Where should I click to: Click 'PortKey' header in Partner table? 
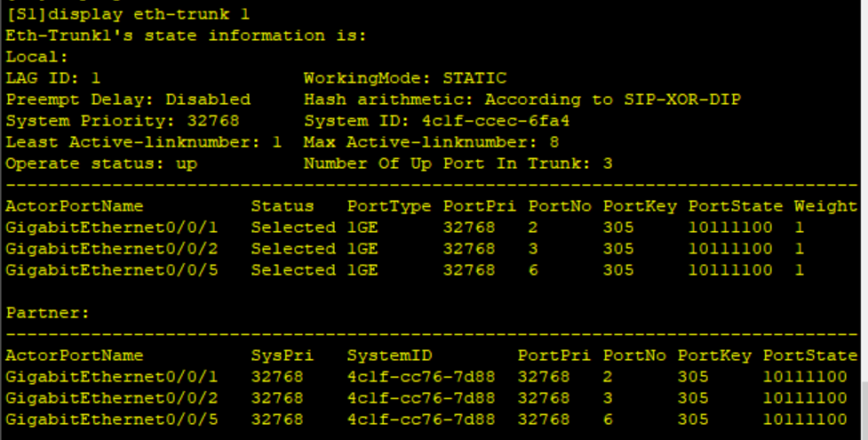[x=714, y=356]
